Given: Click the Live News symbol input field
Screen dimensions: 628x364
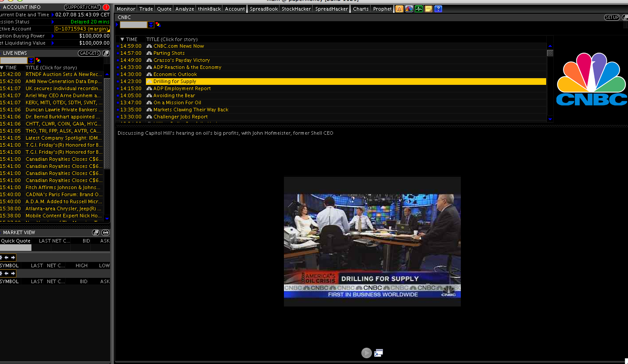Looking at the screenshot, I should click(14, 61).
